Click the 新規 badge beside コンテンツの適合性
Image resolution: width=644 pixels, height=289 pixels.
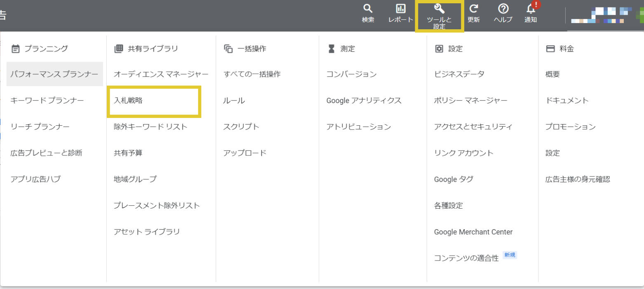coord(510,255)
